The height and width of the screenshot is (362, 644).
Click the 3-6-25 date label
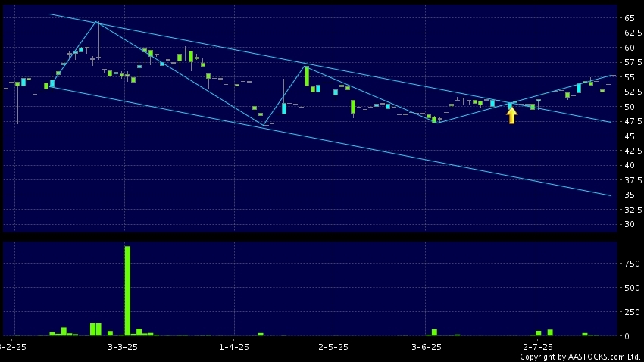coord(427,347)
